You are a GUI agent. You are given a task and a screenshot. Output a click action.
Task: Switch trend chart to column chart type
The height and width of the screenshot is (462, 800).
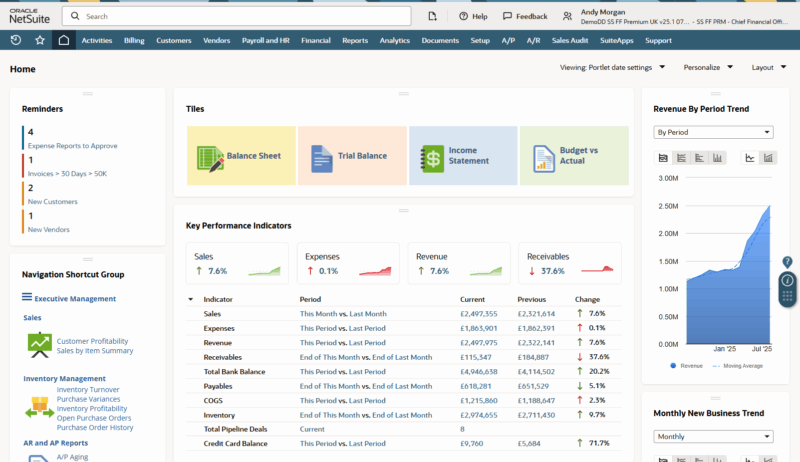(718, 158)
